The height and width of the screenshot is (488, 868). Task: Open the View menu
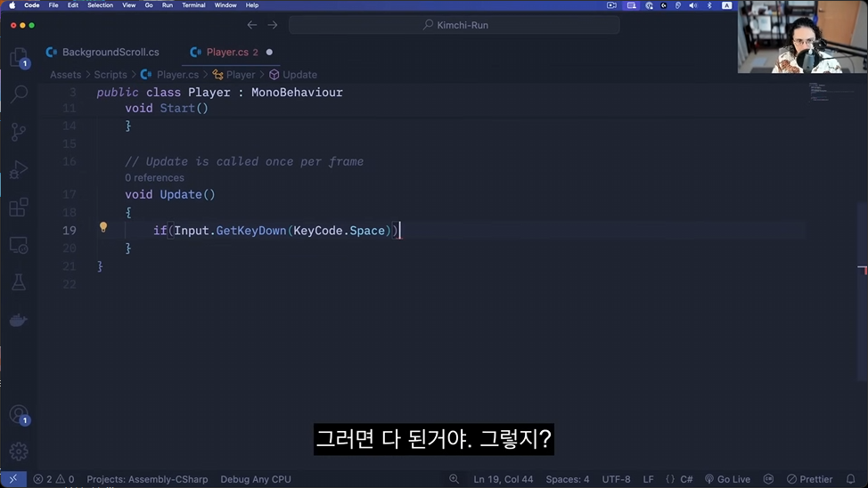pyautogui.click(x=129, y=5)
